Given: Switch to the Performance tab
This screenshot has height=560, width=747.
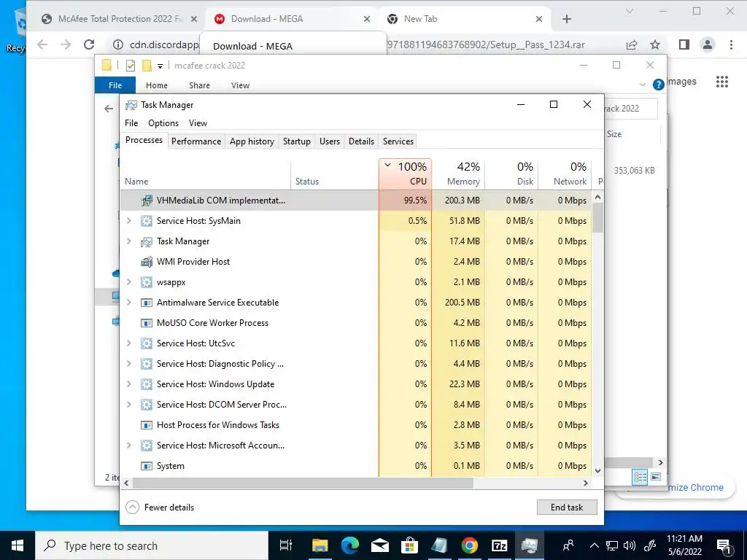Looking at the screenshot, I should click(196, 141).
